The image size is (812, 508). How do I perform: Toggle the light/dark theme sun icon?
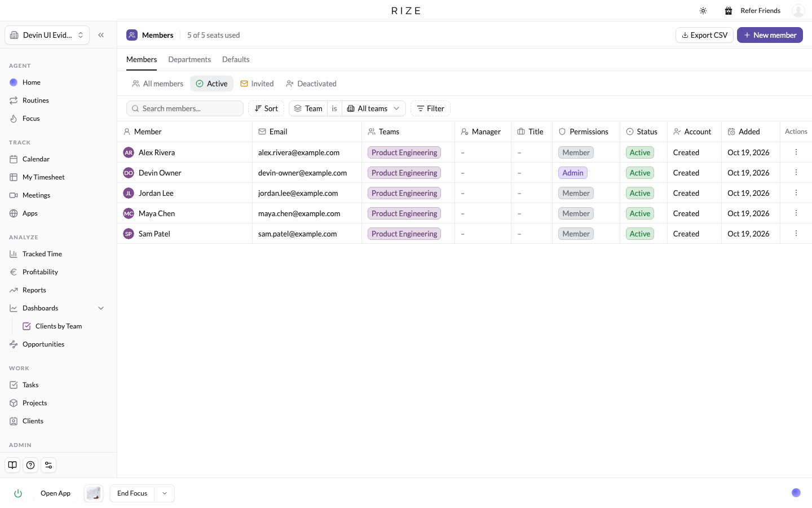pos(703,11)
